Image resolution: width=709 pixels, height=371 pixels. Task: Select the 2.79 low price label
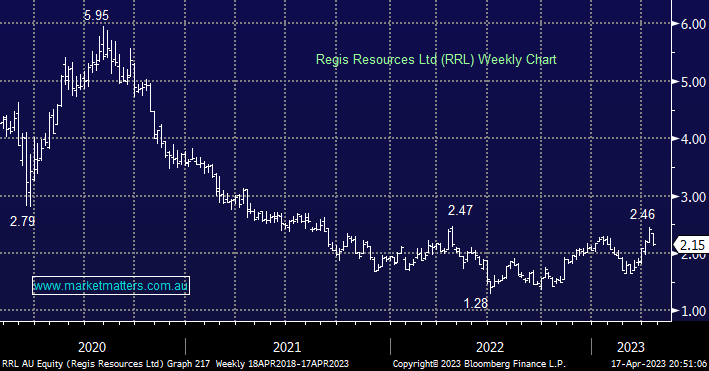coord(23,221)
